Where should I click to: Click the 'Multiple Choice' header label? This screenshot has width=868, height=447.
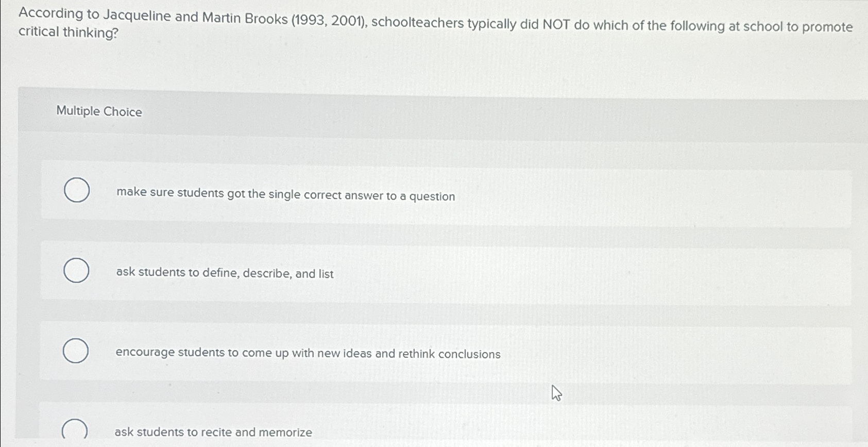click(99, 111)
